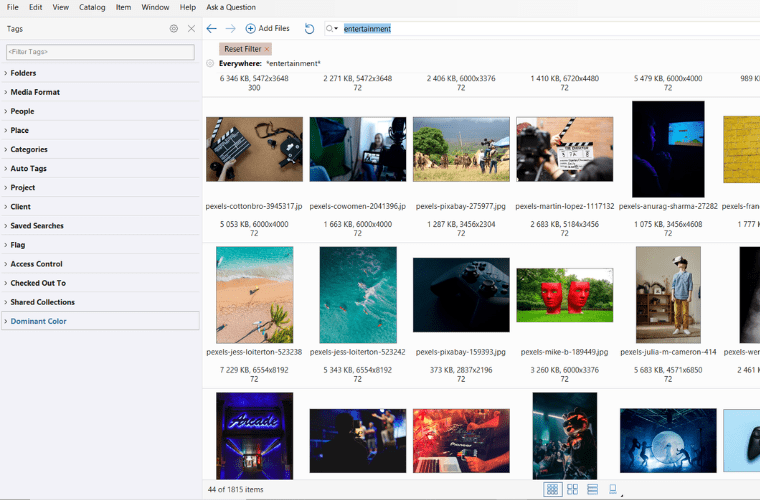This screenshot has width=760, height=500.
Task: Switch to small thumbnail grid view
Action: coord(552,489)
